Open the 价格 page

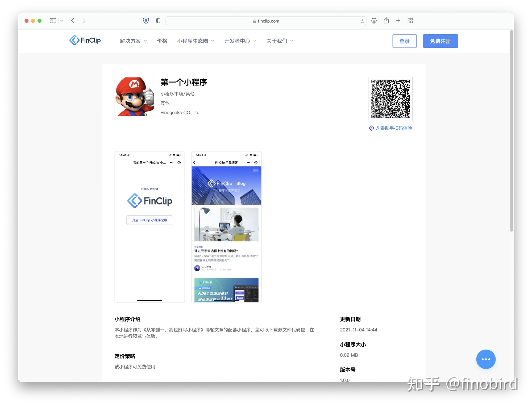coord(162,41)
